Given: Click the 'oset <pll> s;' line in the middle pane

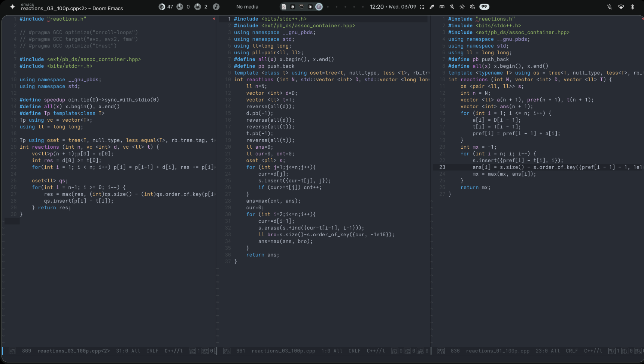Looking at the screenshot, I should (x=266, y=160).
